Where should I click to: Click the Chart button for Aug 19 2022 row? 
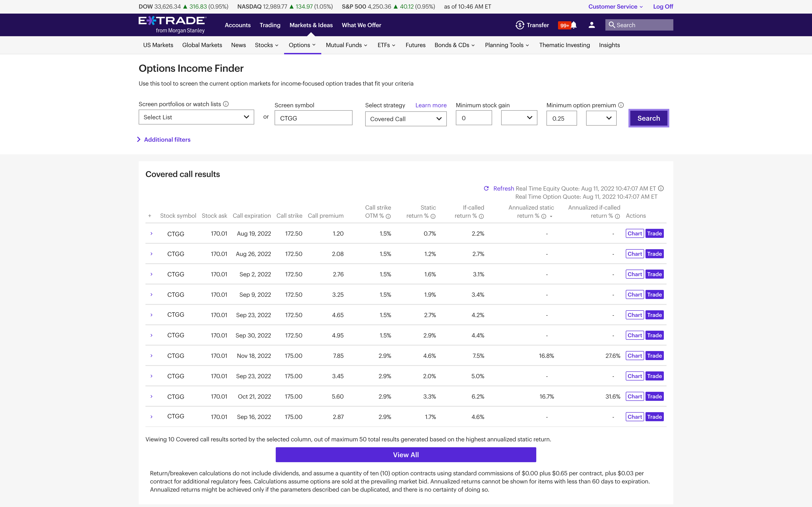(x=634, y=233)
